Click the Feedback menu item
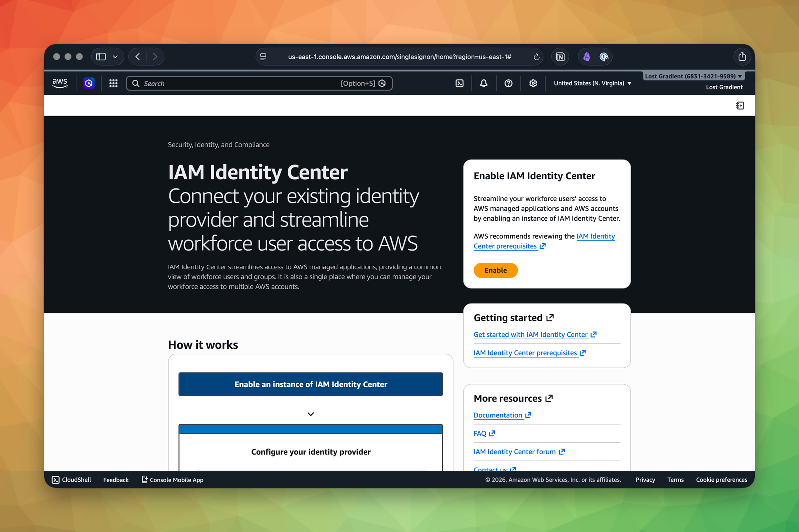 (x=115, y=480)
